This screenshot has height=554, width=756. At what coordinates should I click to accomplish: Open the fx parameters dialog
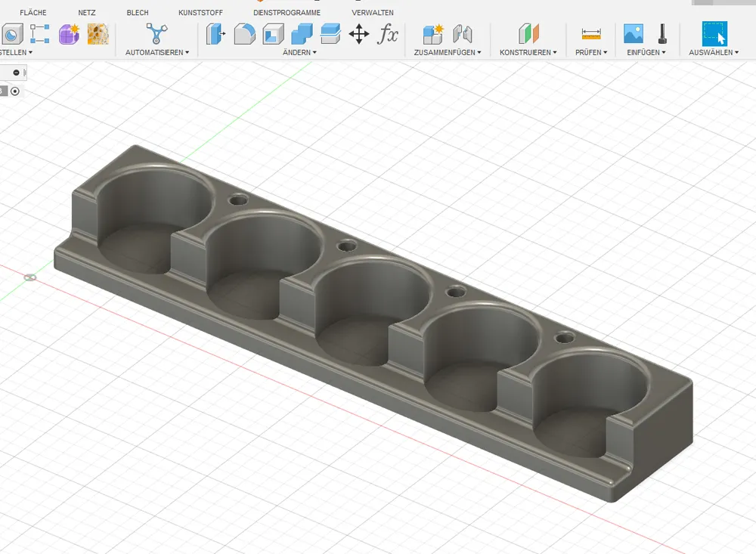(388, 33)
